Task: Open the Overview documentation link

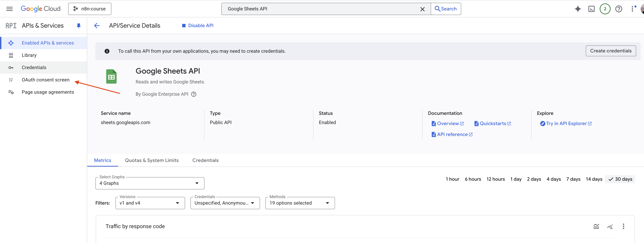Action: tap(448, 124)
